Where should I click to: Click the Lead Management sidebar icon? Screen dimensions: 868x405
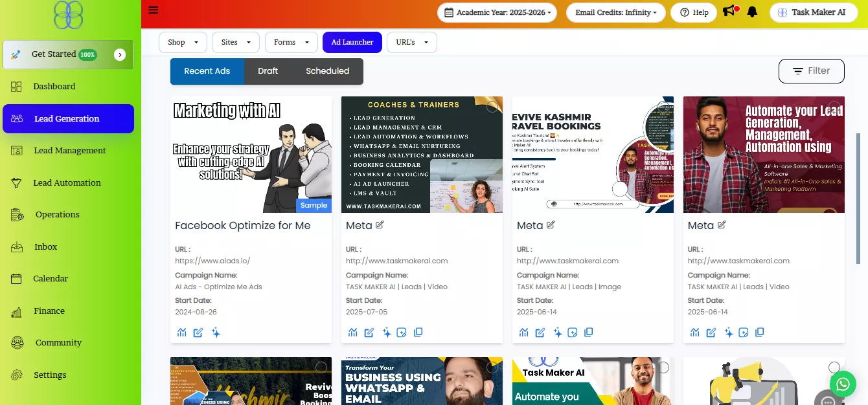point(17,151)
